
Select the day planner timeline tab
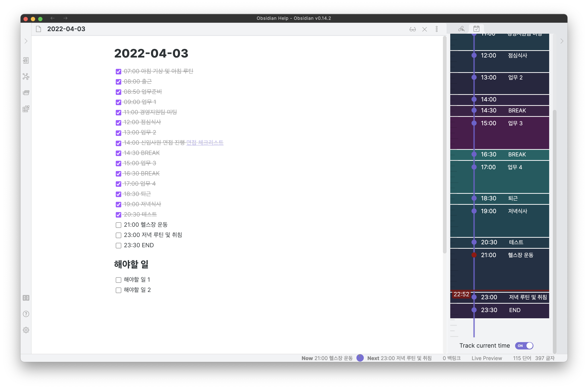pos(476,29)
